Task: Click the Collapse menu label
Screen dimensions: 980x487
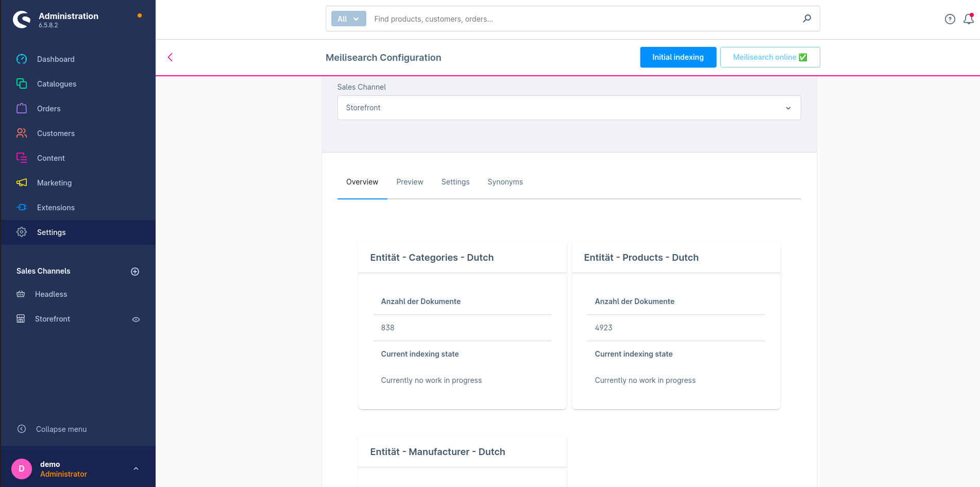Action: click(x=61, y=429)
